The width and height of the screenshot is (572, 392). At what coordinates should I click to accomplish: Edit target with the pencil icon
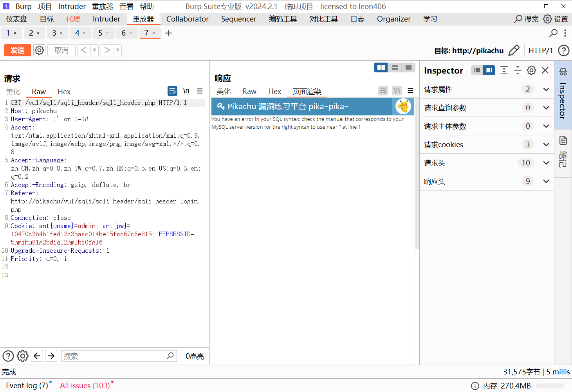(x=514, y=50)
